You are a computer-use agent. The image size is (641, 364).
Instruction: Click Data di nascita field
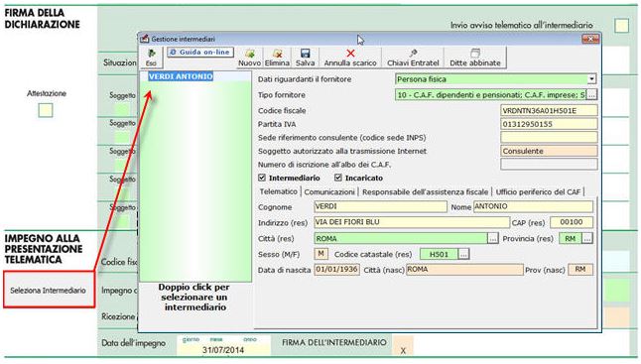point(336,270)
